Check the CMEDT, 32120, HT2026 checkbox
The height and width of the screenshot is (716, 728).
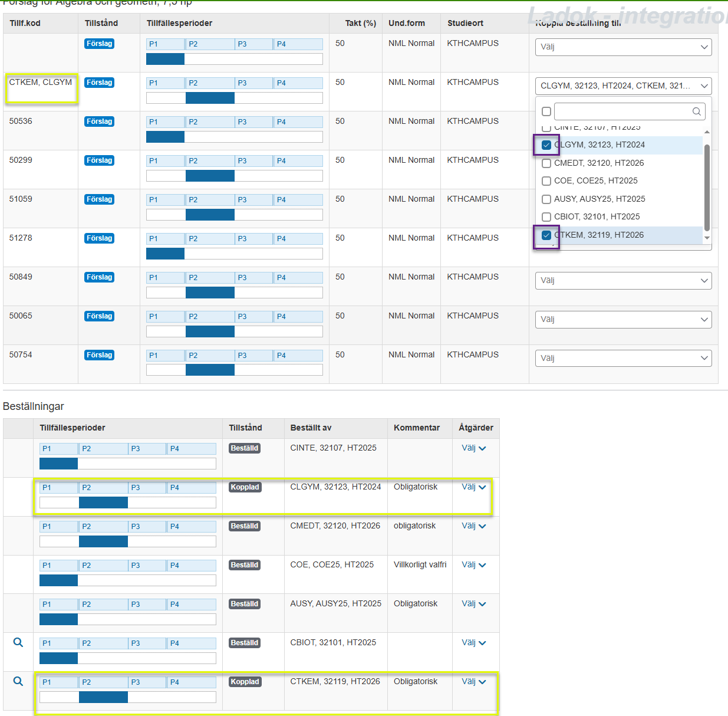point(546,163)
